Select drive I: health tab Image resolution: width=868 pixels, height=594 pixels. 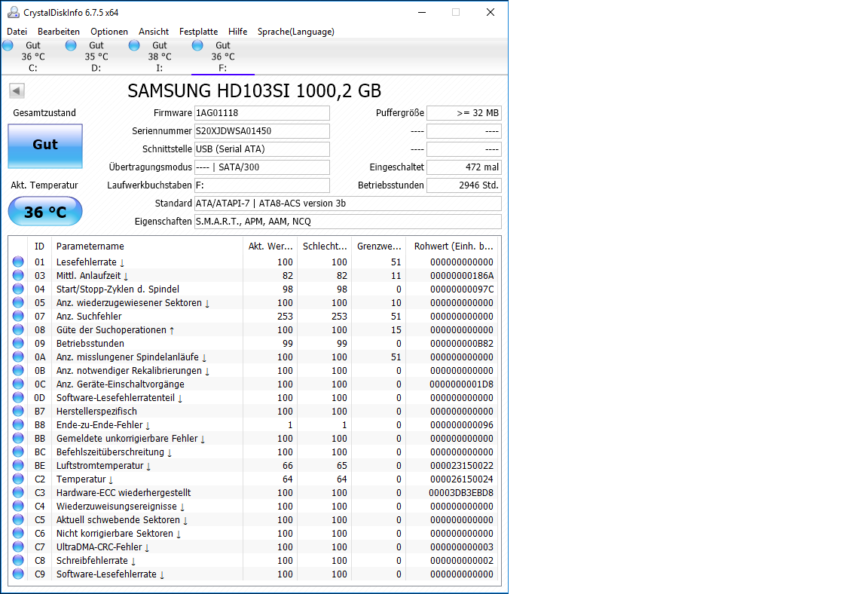(x=159, y=57)
